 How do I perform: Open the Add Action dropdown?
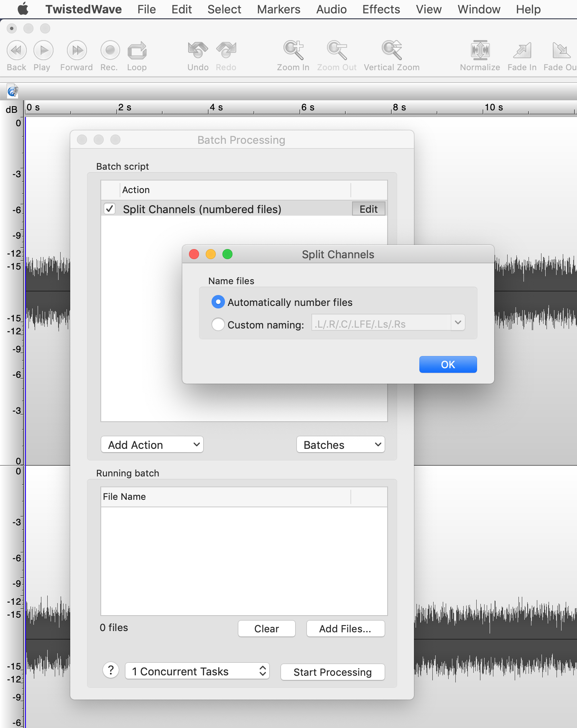tap(152, 445)
